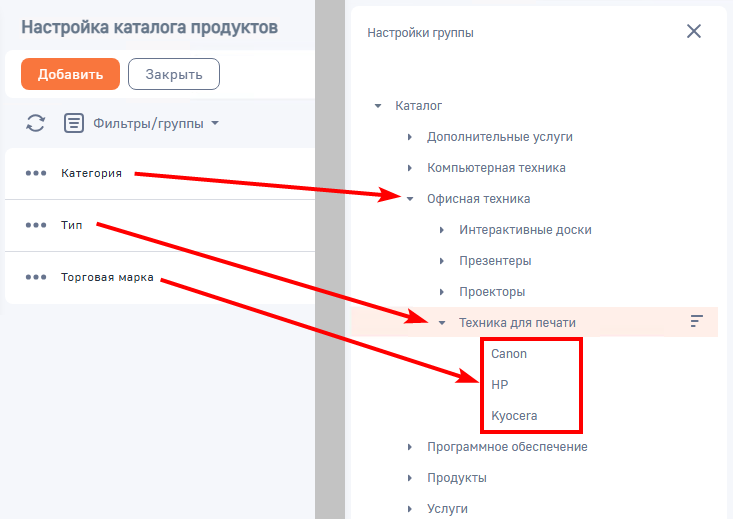Expand Компьютерная техника node

point(410,168)
